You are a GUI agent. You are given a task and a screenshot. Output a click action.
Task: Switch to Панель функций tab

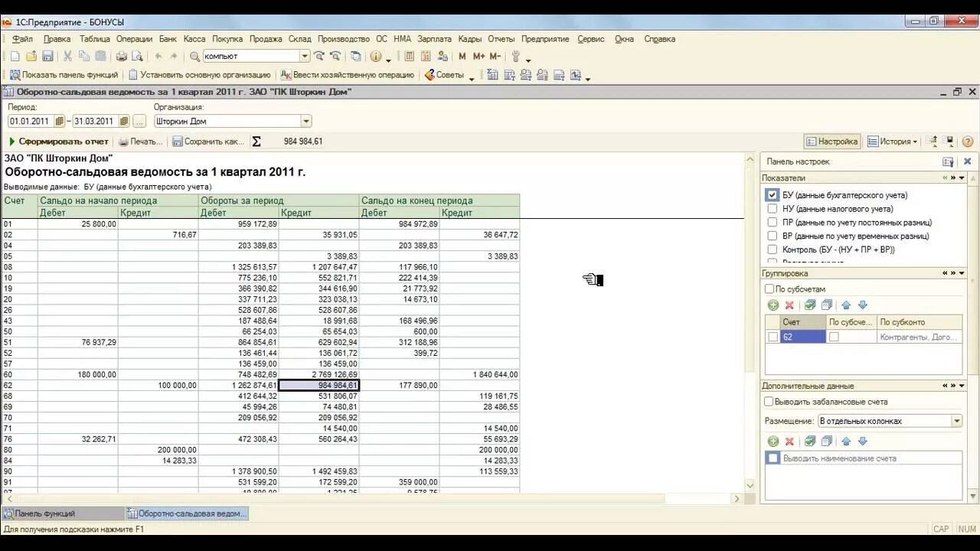click(x=63, y=514)
